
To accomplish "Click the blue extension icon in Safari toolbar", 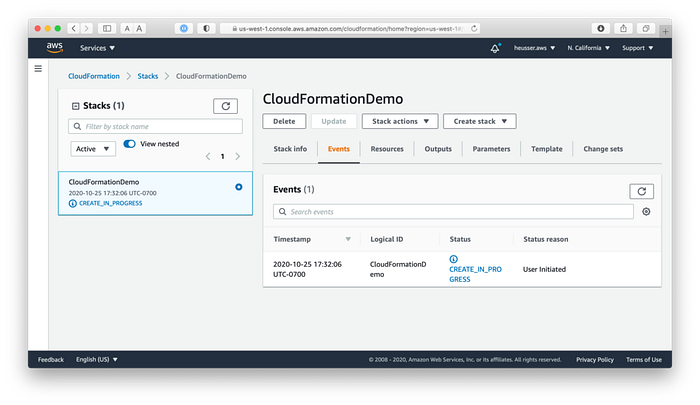I will 184,28.
